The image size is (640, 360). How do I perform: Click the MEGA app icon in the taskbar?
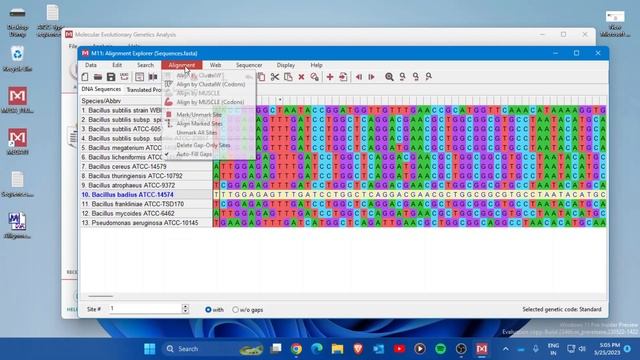pos(482,349)
